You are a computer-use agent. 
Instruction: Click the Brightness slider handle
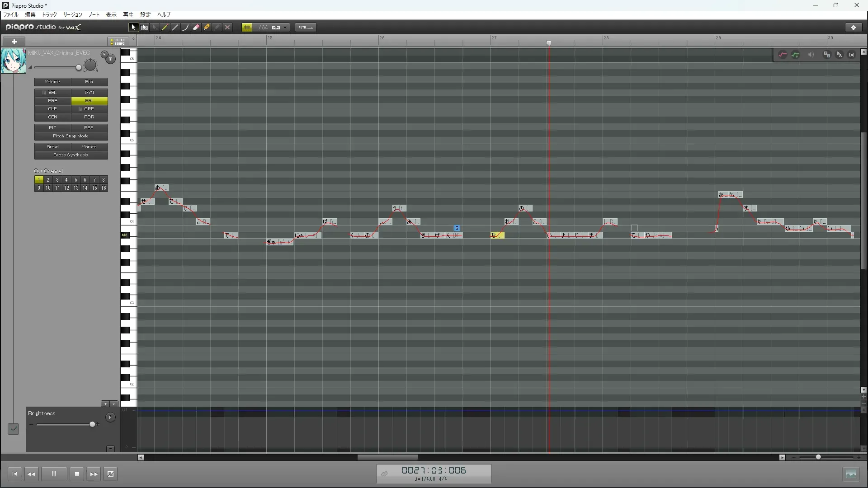pos(93,424)
